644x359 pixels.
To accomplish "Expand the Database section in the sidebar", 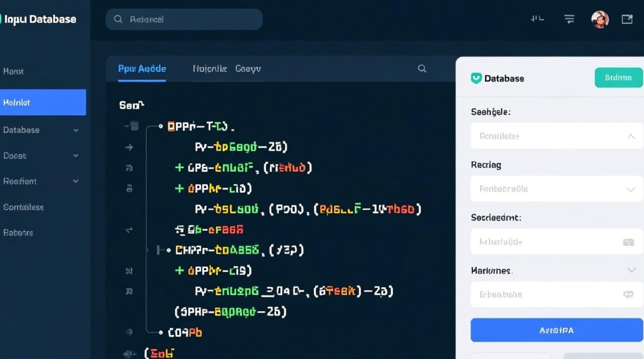I will click(x=75, y=130).
